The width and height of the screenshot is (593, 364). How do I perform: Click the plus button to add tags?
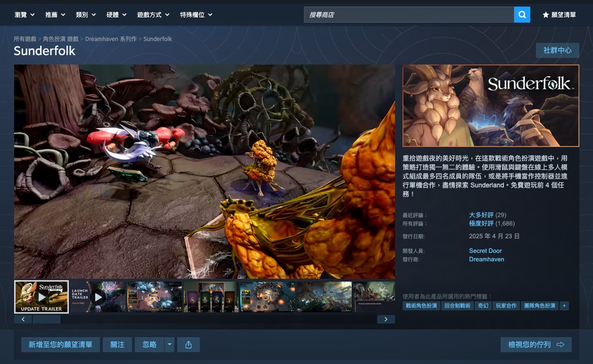(565, 306)
